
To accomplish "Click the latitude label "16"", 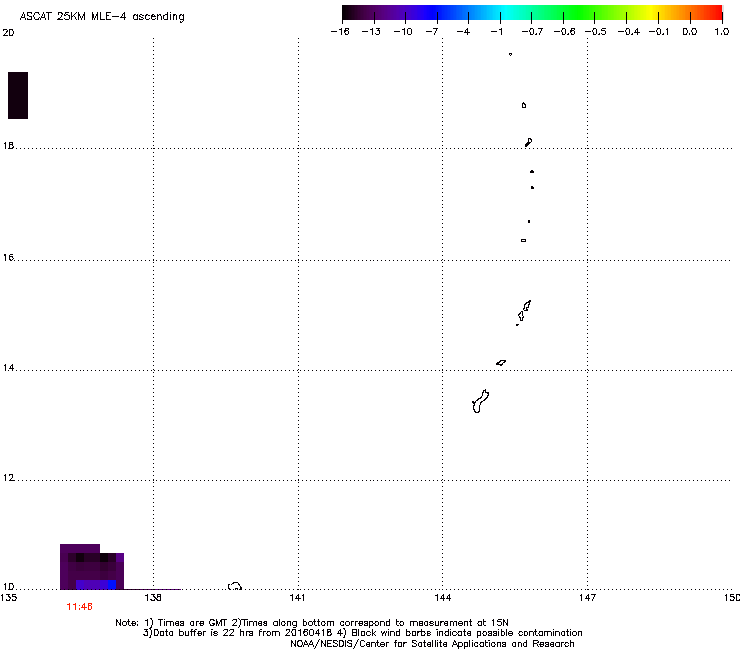I will point(8,258).
